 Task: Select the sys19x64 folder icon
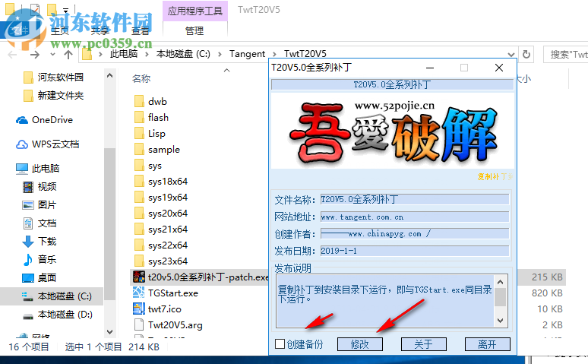(x=139, y=197)
